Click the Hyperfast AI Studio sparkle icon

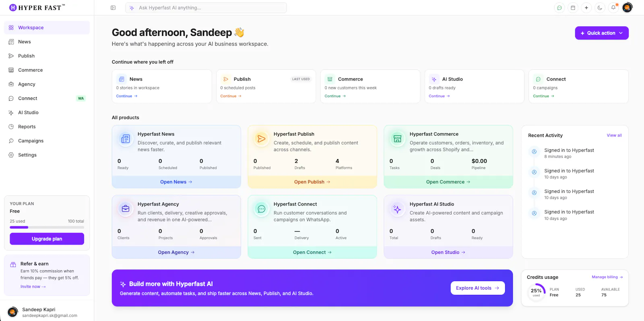pyautogui.click(x=397, y=209)
